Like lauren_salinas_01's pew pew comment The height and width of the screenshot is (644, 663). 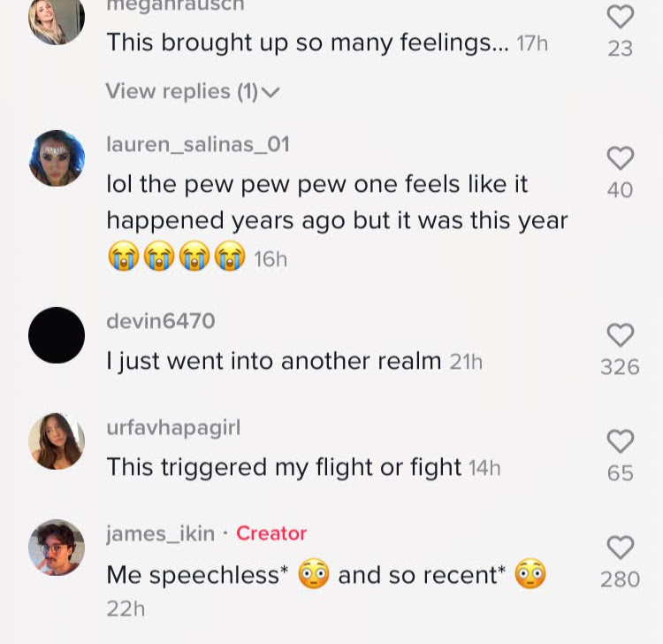621,158
